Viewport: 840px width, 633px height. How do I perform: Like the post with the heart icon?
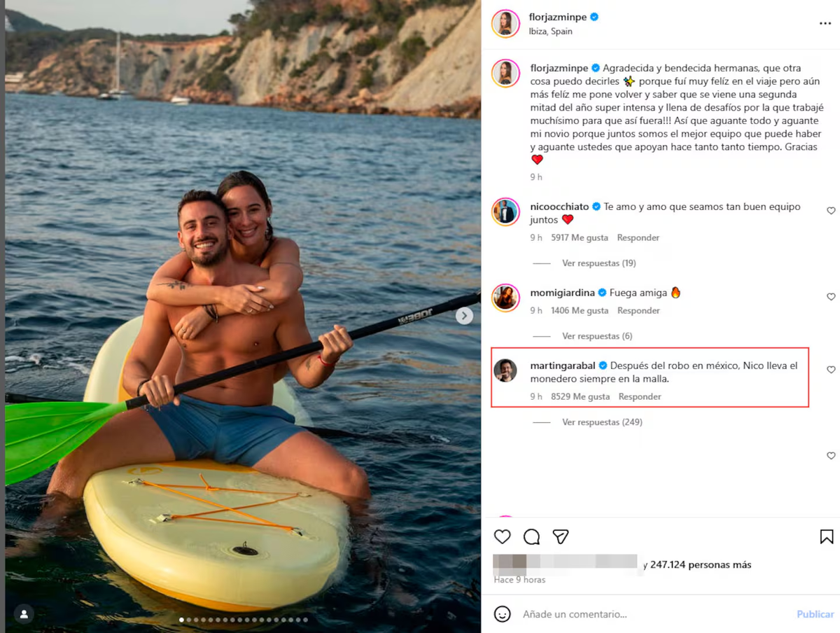pyautogui.click(x=502, y=537)
